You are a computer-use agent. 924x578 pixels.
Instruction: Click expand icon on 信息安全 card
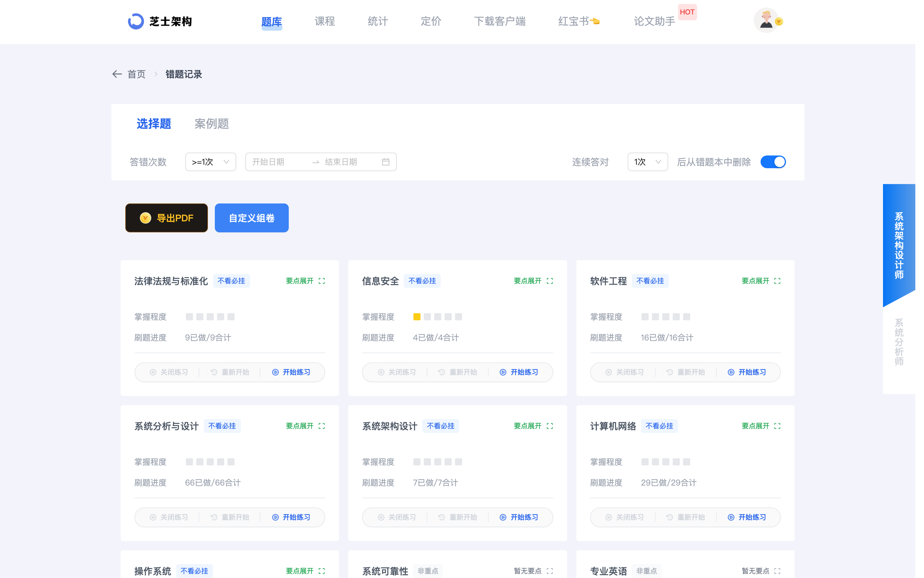tap(550, 281)
